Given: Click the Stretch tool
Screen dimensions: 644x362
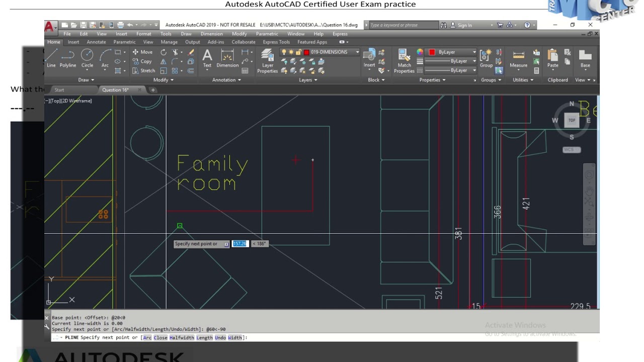Looking at the screenshot, I should (143, 70).
